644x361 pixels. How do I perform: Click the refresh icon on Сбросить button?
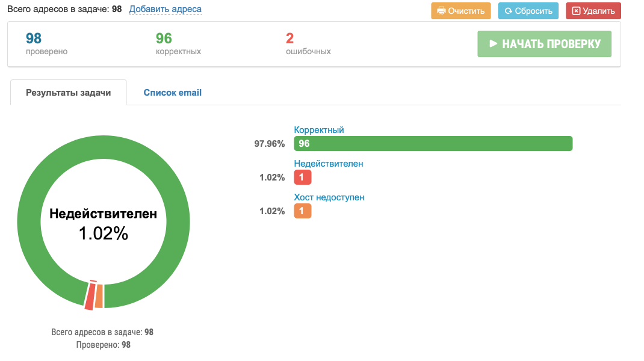pyautogui.click(x=509, y=11)
